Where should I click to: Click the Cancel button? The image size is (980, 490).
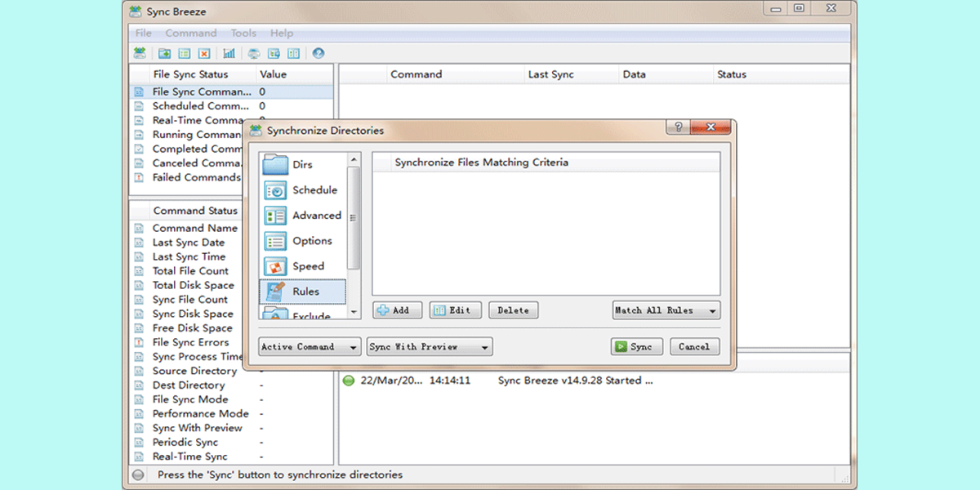(x=694, y=347)
